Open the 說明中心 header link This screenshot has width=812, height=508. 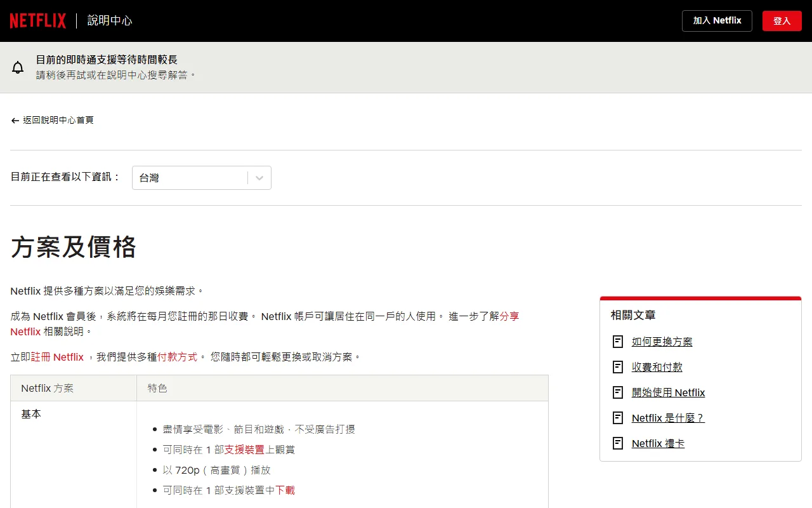110,20
